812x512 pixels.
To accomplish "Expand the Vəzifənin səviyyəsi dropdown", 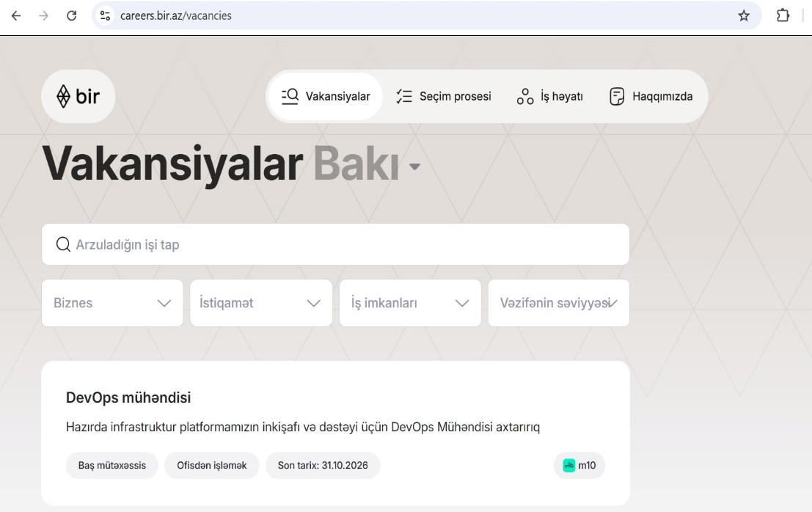I will coord(559,303).
